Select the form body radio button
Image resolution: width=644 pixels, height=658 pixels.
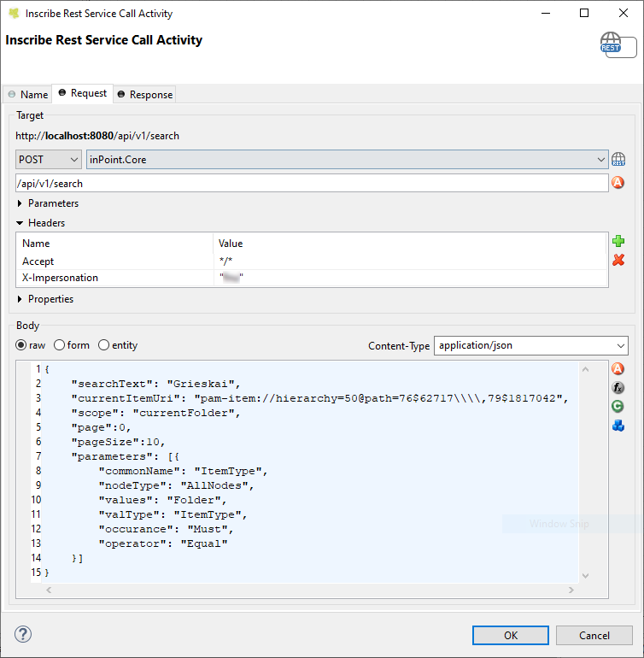(x=59, y=345)
